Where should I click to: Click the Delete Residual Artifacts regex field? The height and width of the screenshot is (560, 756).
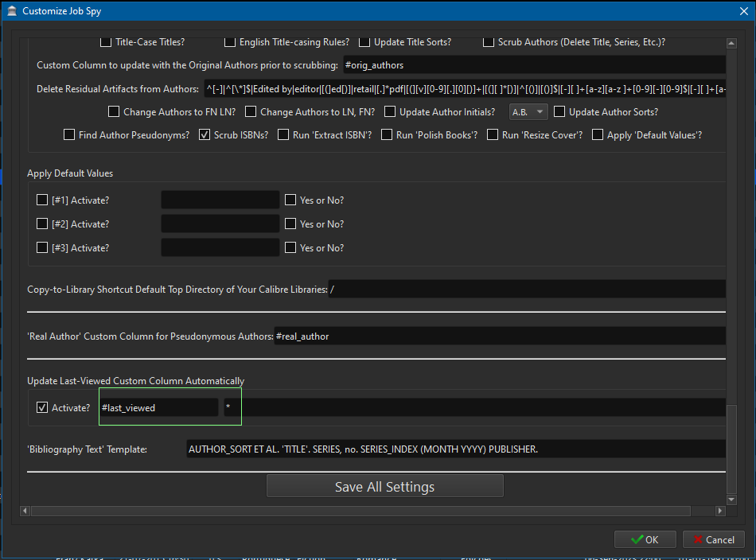coord(465,88)
